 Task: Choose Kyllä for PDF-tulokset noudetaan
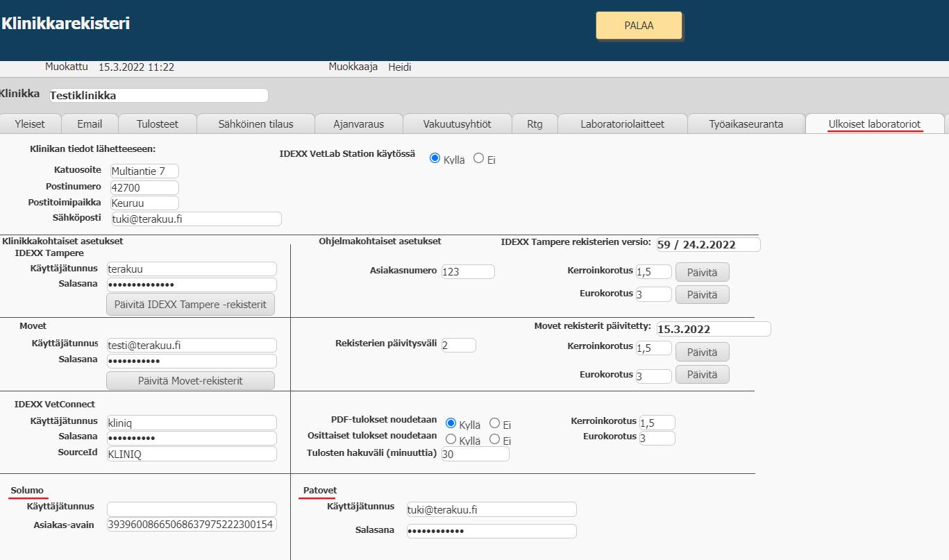(x=451, y=423)
